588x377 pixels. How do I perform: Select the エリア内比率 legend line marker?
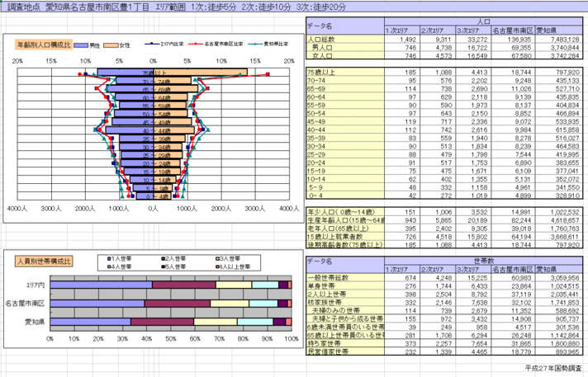coord(160,41)
